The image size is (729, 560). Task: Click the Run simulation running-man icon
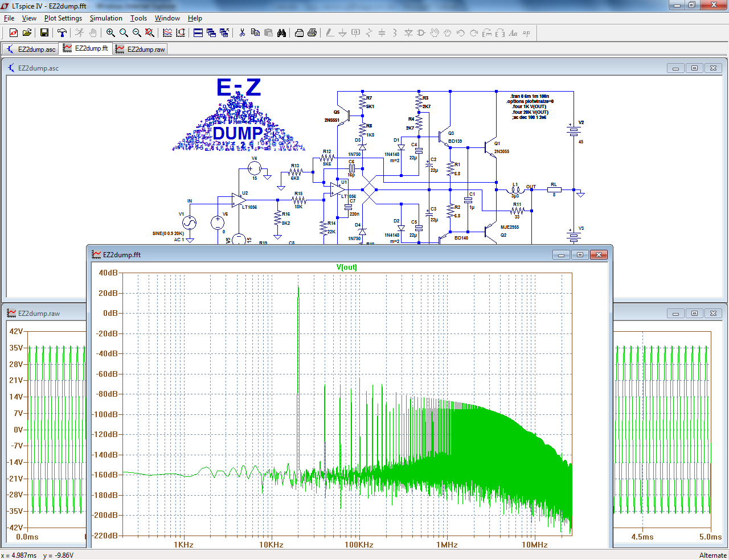coord(80,33)
